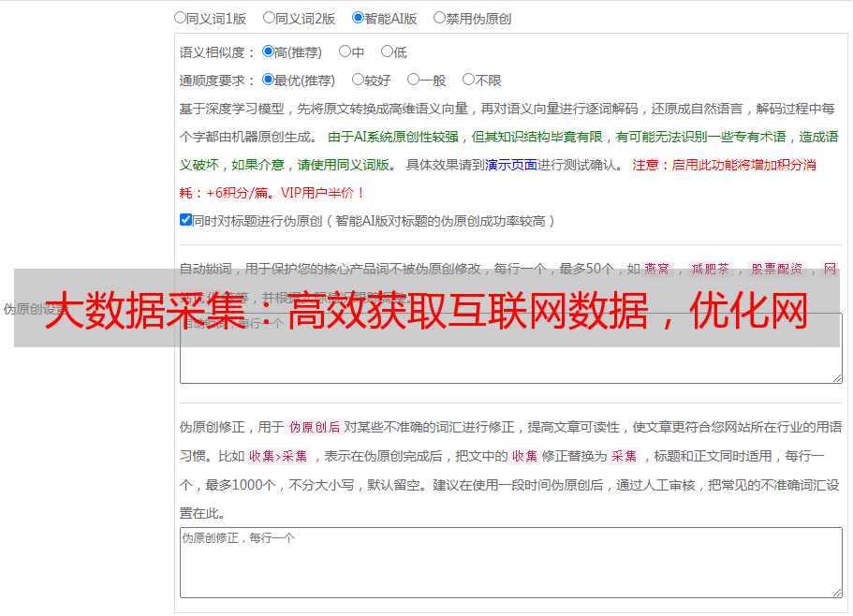The width and height of the screenshot is (853, 616).
Task: Select the 同义词1版 radio option
Action: pyautogui.click(x=180, y=18)
